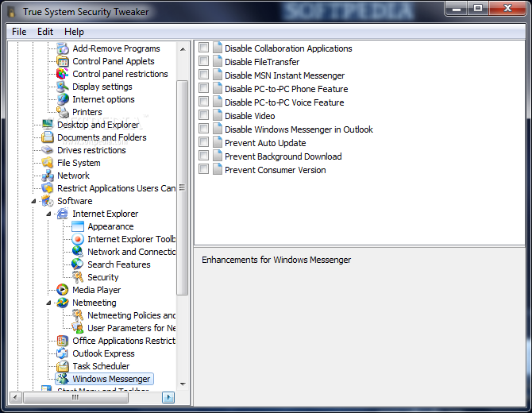Viewport: 532px width, 413px height.
Task: Click the Network and Connection icon
Action: point(78,252)
